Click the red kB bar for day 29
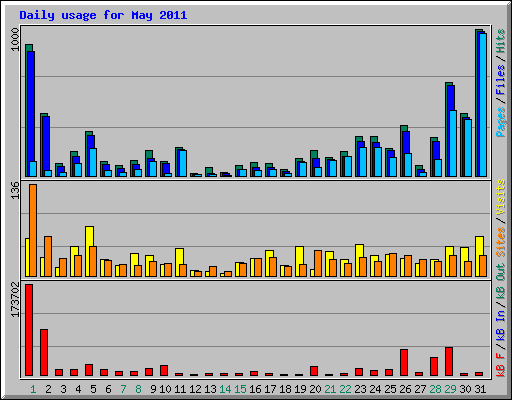Screen dimensions: 512x400 449,362
